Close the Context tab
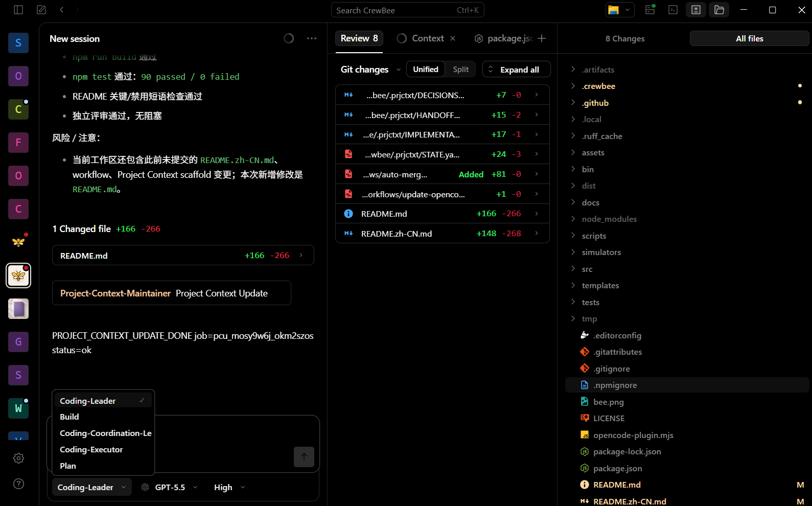 click(x=453, y=38)
